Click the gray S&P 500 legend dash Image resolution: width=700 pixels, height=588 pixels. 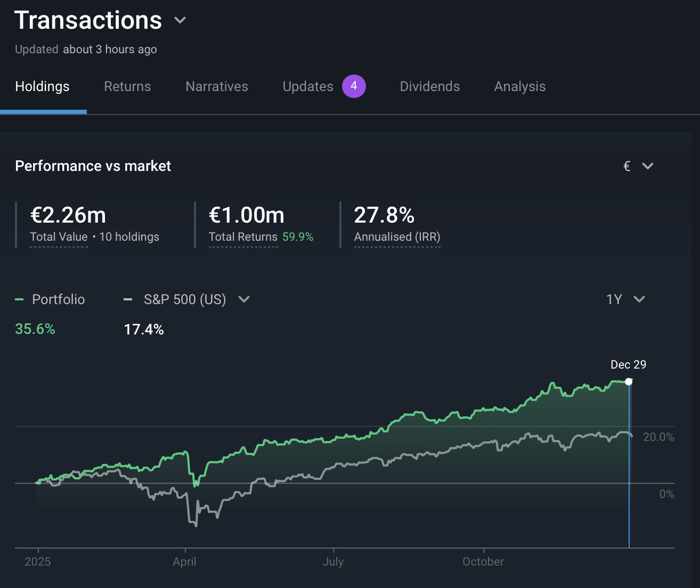pyautogui.click(x=128, y=299)
